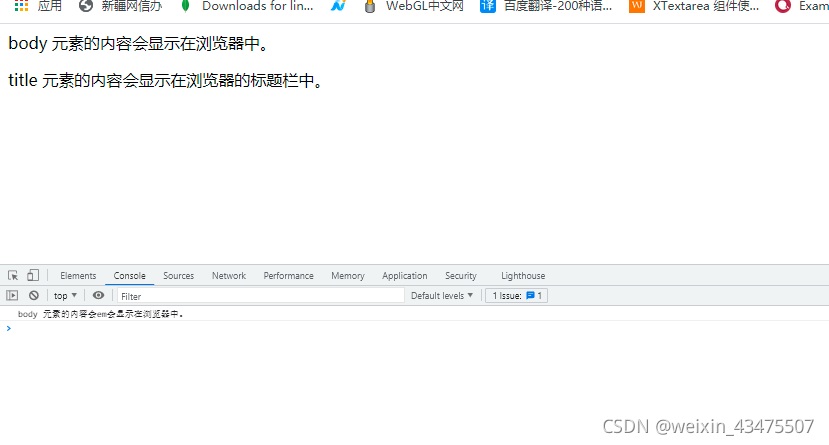
Task: Activate the inspect element picker tool
Action: (x=13, y=275)
